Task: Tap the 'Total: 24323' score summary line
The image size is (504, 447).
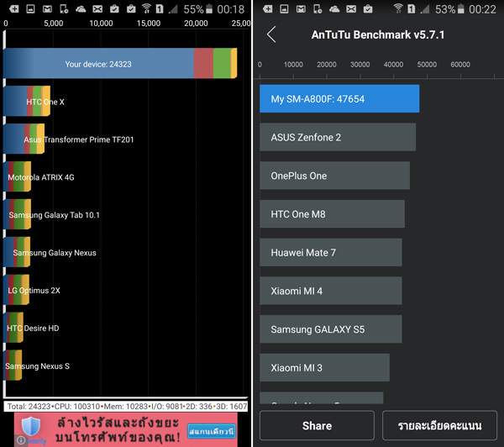Action: click(125, 407)
